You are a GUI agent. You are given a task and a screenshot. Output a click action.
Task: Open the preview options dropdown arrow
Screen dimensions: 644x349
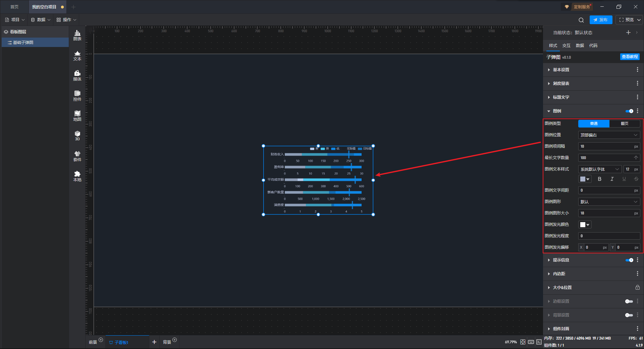coord(639,20)
